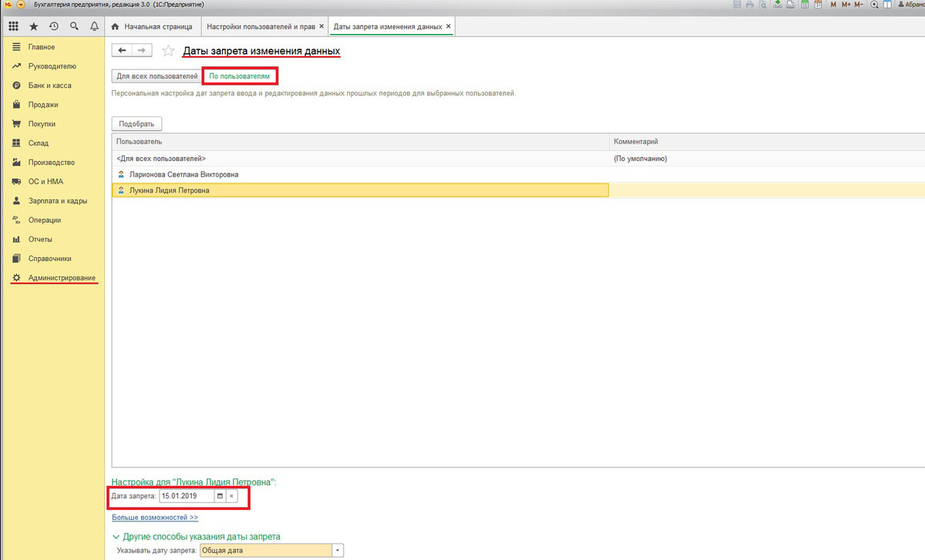
Task: Open the Указывать дату запрета dropdown arrow
Action: point(338,551)
